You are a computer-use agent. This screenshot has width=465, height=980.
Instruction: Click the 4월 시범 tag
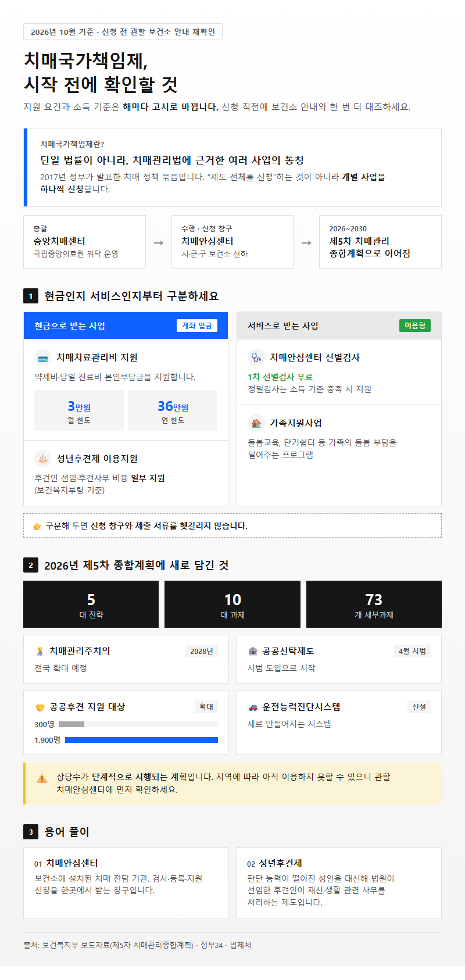point(412,651)
